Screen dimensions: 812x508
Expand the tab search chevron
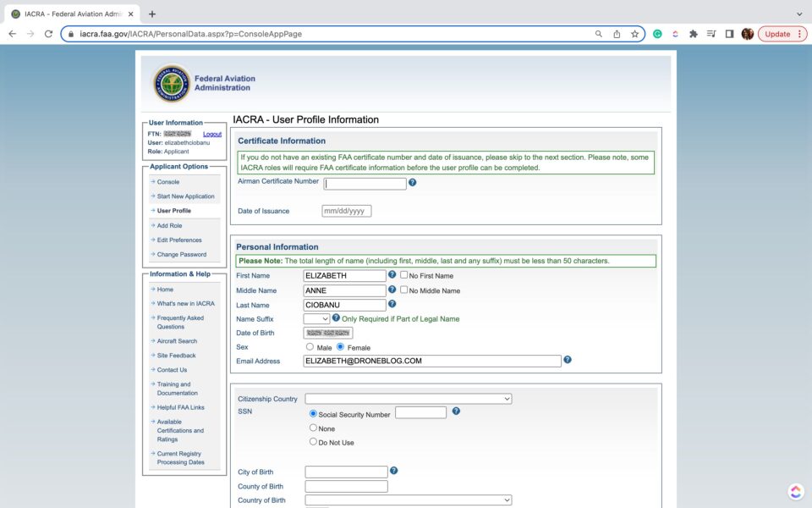[799, 14]
